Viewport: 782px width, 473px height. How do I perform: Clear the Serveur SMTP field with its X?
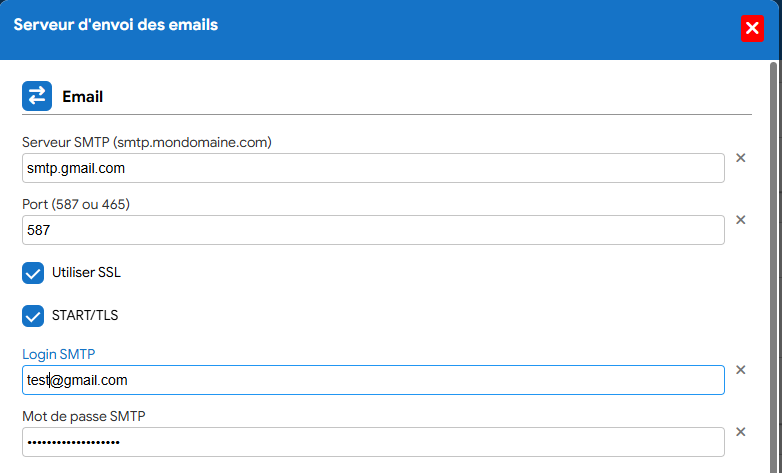(741, 158)
